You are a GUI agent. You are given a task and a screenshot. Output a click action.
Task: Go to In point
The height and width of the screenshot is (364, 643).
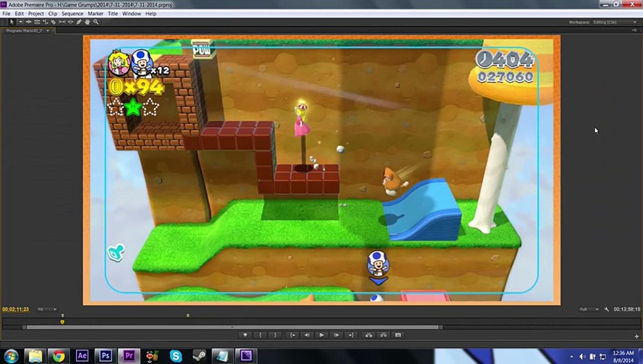[x=293, y=335]
